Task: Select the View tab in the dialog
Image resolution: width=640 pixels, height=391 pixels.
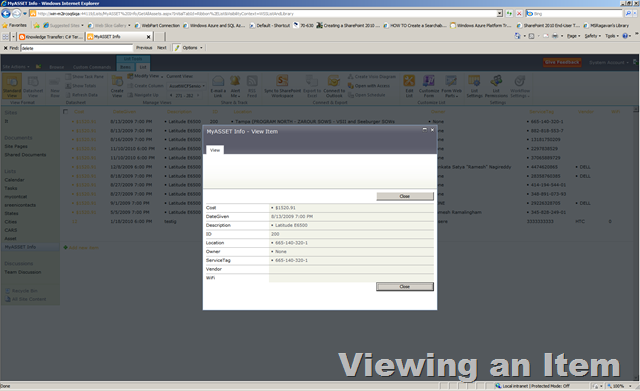Action: (x=215, y=150)
